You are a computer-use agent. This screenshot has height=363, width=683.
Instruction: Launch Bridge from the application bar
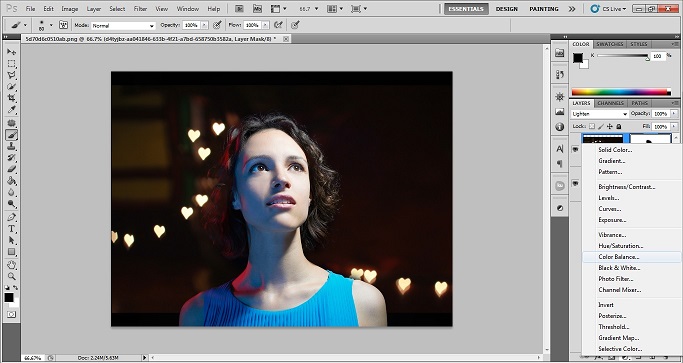(239, 9)
